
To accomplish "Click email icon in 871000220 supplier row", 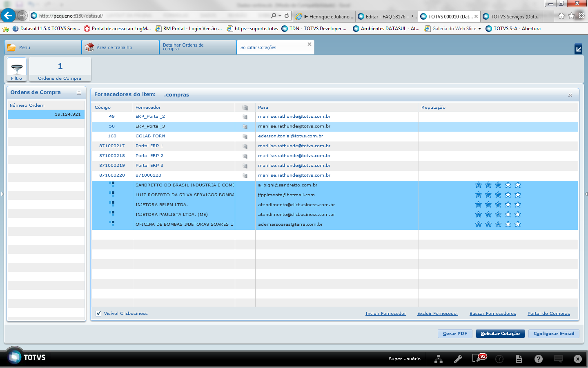I will point(245,175).
